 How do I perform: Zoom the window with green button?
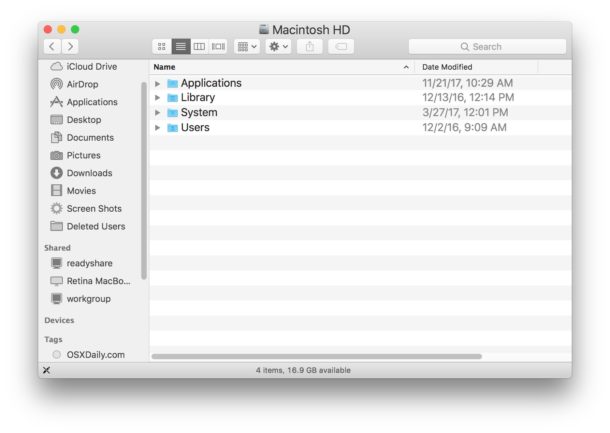coord(75,29)
